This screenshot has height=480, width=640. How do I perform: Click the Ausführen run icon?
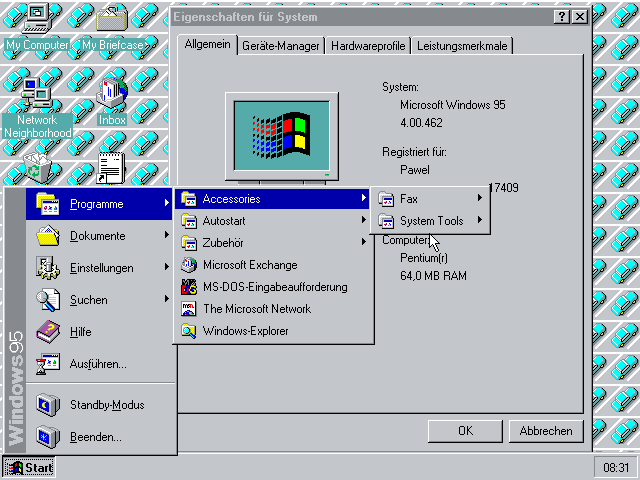point(48,364)
